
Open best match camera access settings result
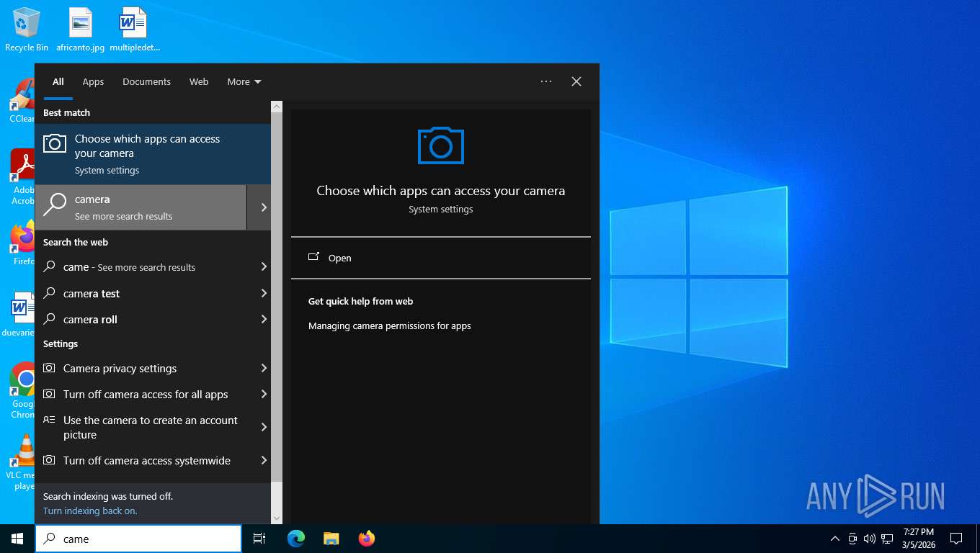[x=153, y=153]
